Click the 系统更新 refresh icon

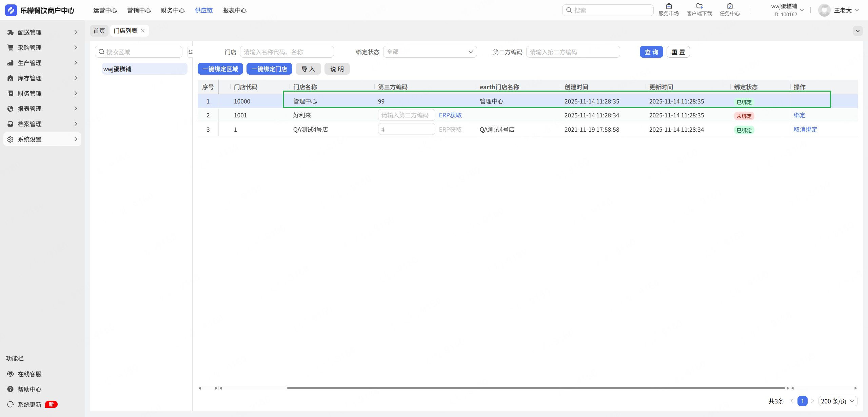point(11,404)
